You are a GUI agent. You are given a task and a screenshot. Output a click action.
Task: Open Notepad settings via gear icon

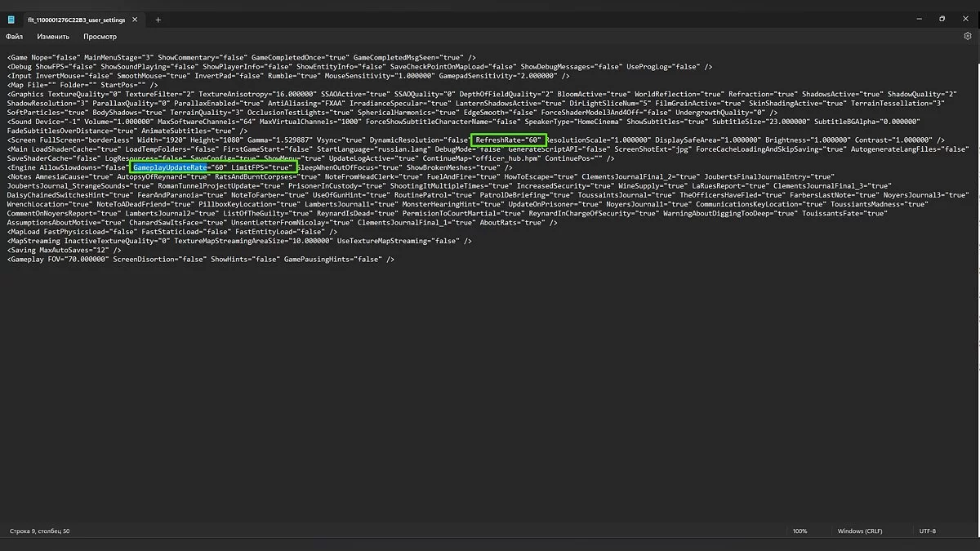click(x=968, y=37)
